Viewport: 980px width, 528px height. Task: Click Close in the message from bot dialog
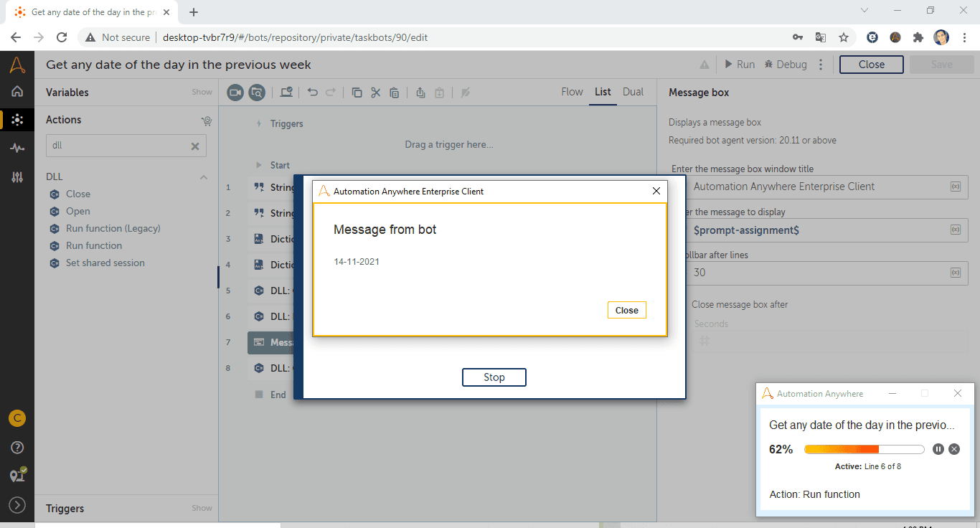click(626, 310)
